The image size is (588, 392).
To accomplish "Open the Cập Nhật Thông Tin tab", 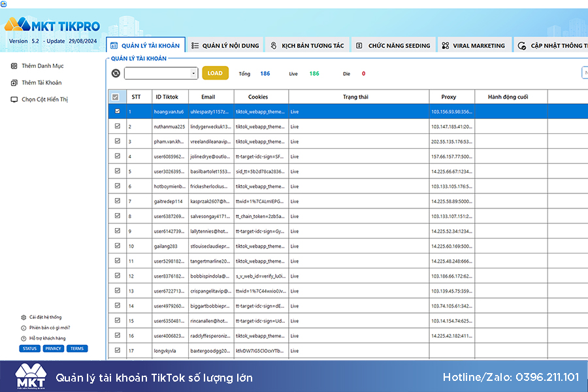I will [551, 45].
